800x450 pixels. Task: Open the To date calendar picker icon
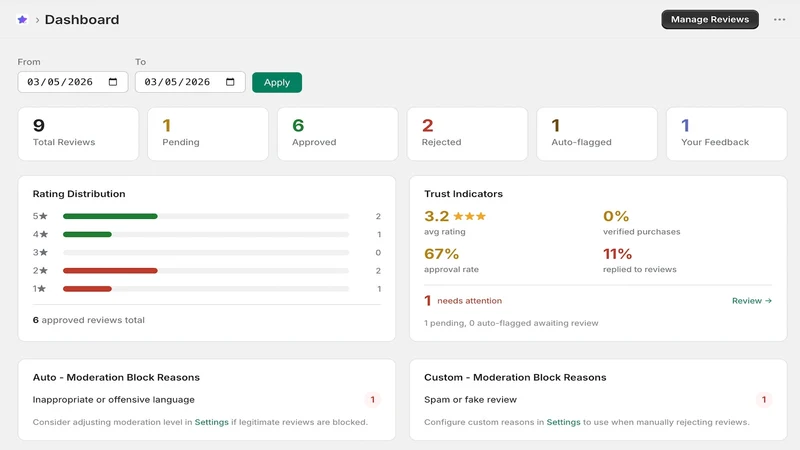coord(230,82)
